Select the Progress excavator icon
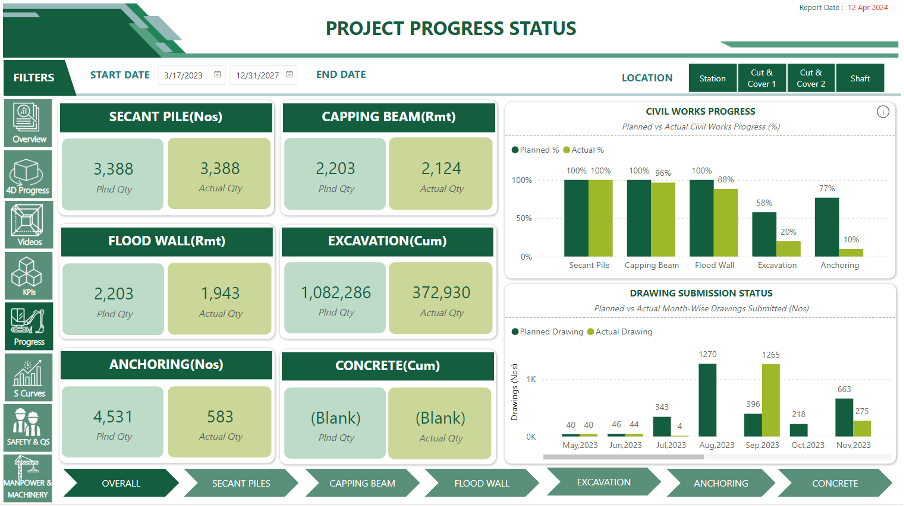Screen dimensions: 904x506 click(x=29, y=326)
